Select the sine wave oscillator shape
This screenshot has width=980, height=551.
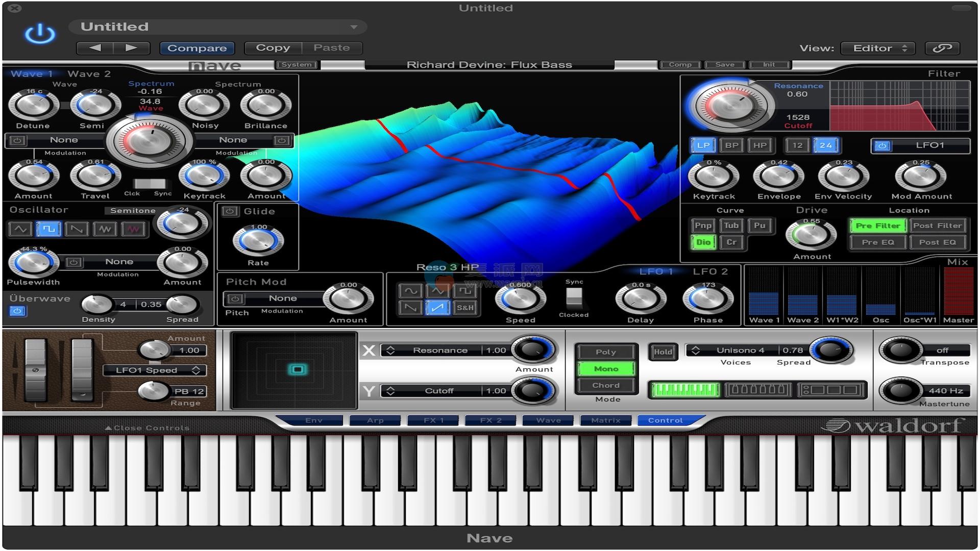point(20,229)
